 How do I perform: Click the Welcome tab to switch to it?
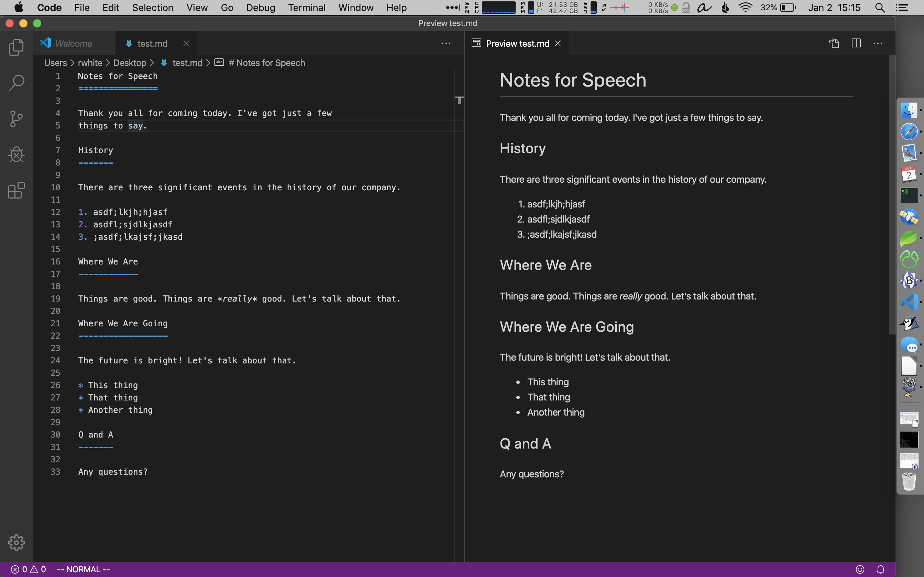coord(73,43)
